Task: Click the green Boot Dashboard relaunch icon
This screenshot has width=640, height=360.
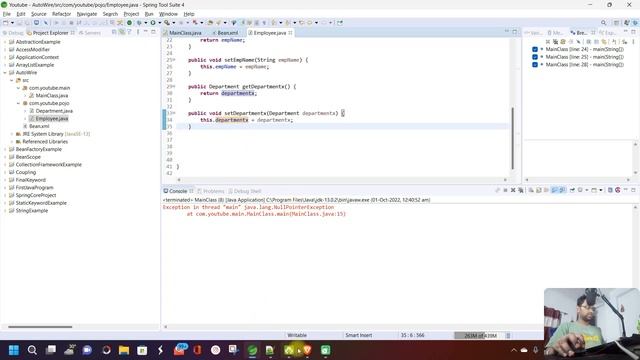Action: tap(129, 23)
